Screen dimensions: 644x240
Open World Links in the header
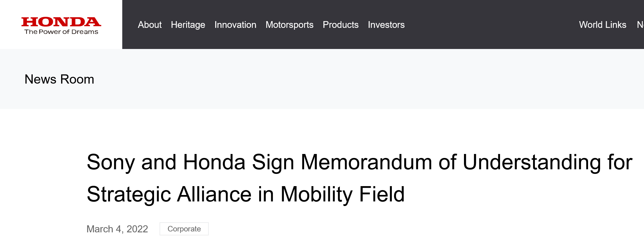tap(602, 25)
